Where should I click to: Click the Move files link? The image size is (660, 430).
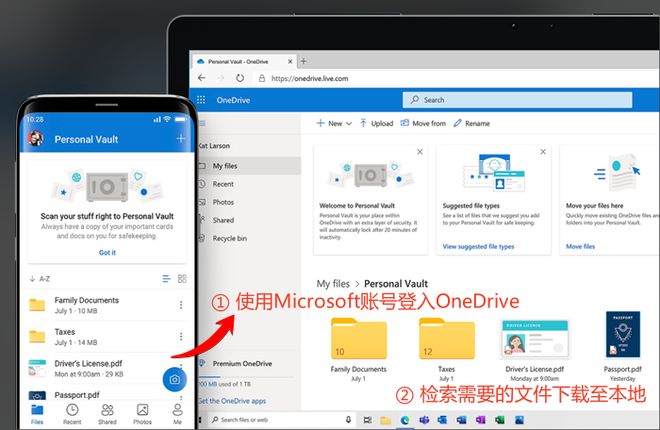pos(580,247)
